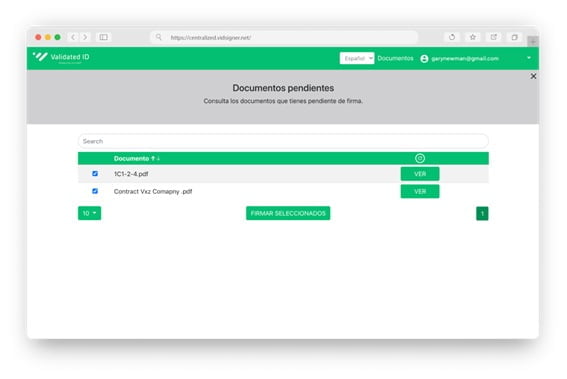Open the Documentos menu item
Screen dimensions: 567x379
395,58
